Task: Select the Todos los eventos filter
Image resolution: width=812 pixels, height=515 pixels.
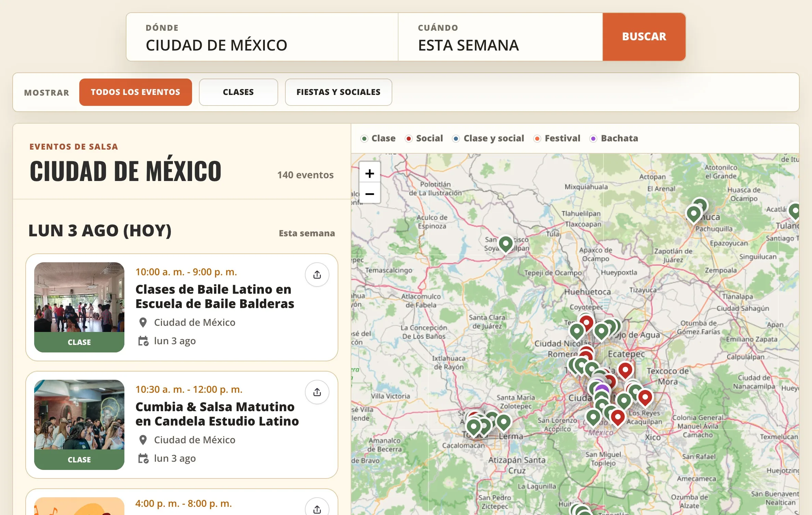Action: point(135,92)
